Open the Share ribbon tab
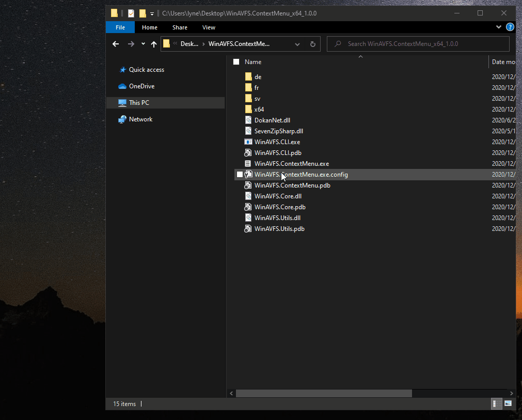Image resolution: width=522 pixels, height=420 pixels. 180,27
